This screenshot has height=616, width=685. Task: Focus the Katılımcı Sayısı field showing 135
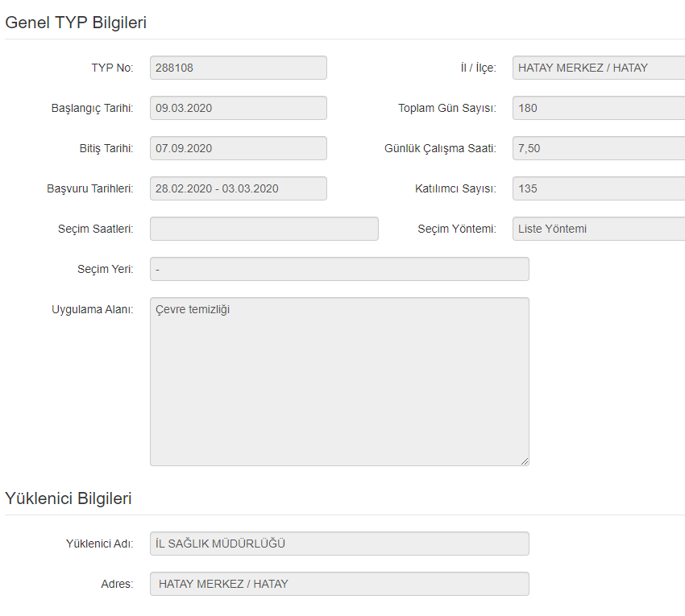pos(598,188)
